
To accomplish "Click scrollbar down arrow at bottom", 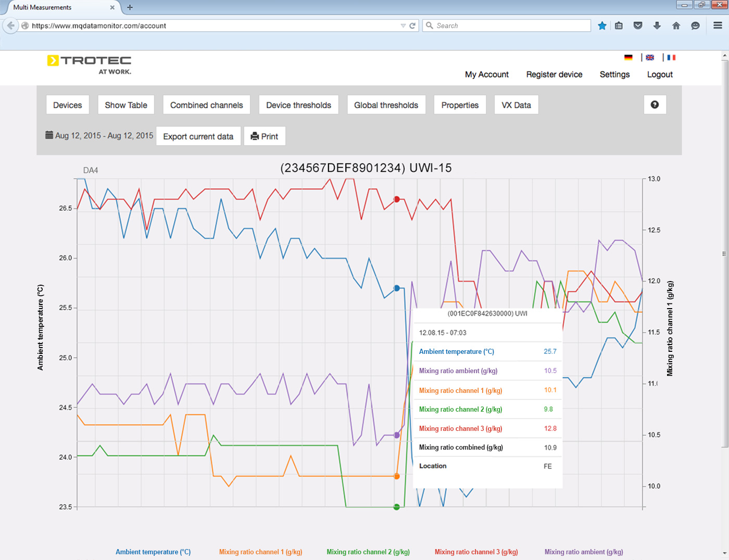I will [725, 553].
